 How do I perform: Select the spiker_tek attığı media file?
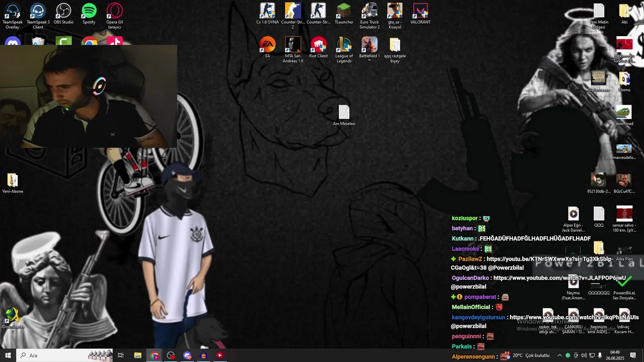(547, 322)
